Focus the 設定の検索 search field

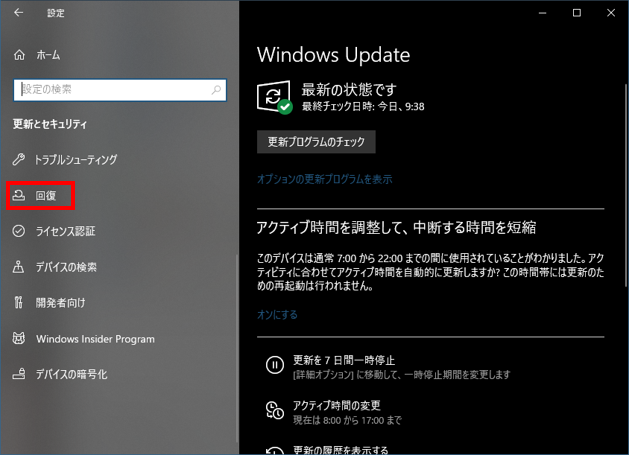coord(120,89)
